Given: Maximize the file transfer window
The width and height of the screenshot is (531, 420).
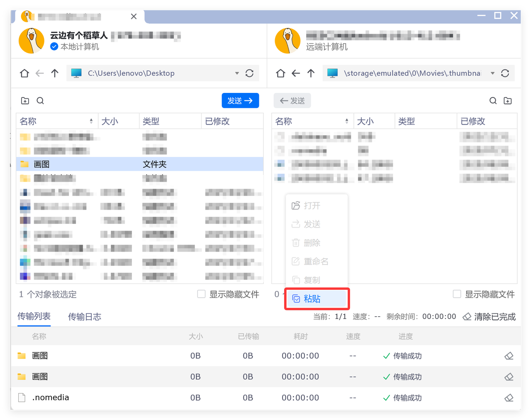Looking at the screenshot, I should point(498,16).
